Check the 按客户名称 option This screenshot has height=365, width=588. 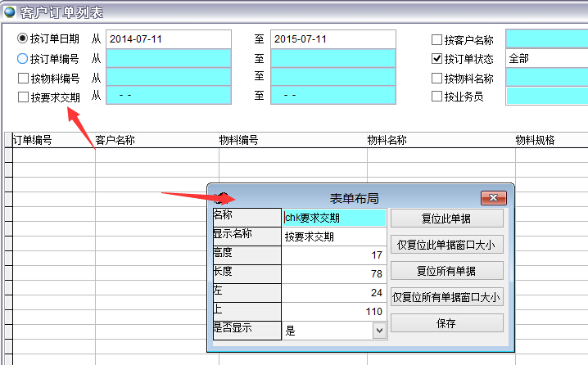point(436,39)
